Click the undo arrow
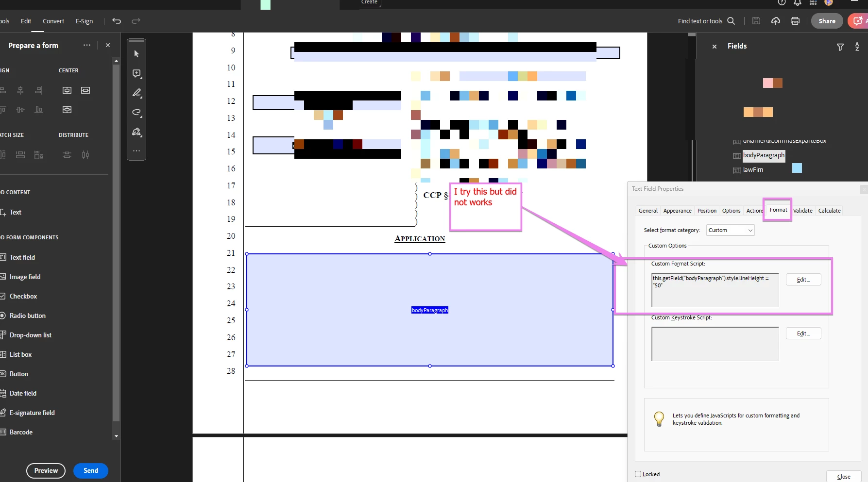 (x=117, y=21)
